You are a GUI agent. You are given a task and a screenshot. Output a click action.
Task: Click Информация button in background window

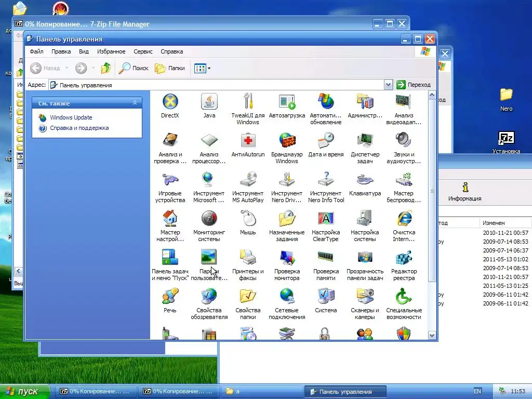click(x=465, y=192)
